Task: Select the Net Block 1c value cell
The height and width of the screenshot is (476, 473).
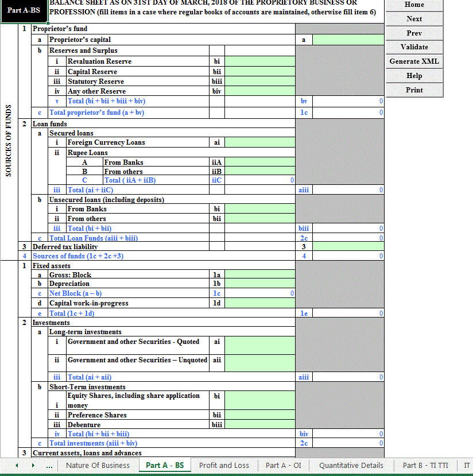Action: [x=259, y=293]
